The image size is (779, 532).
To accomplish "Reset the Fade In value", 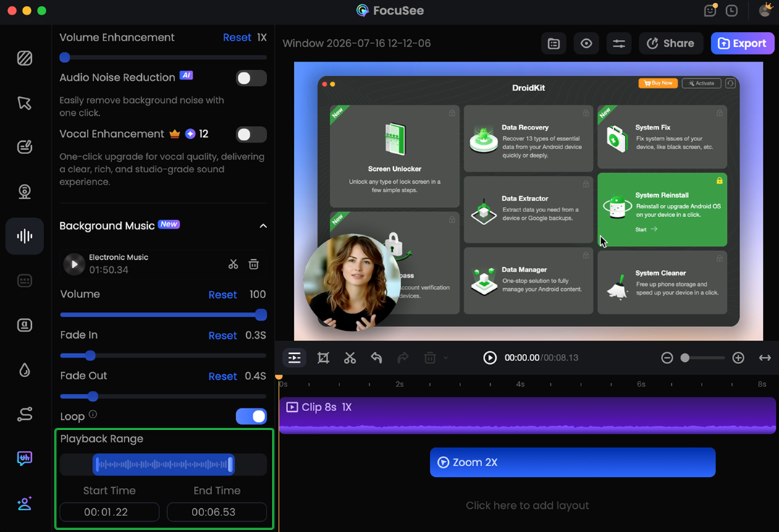I will pyautogui.click(x=222, y=335).
